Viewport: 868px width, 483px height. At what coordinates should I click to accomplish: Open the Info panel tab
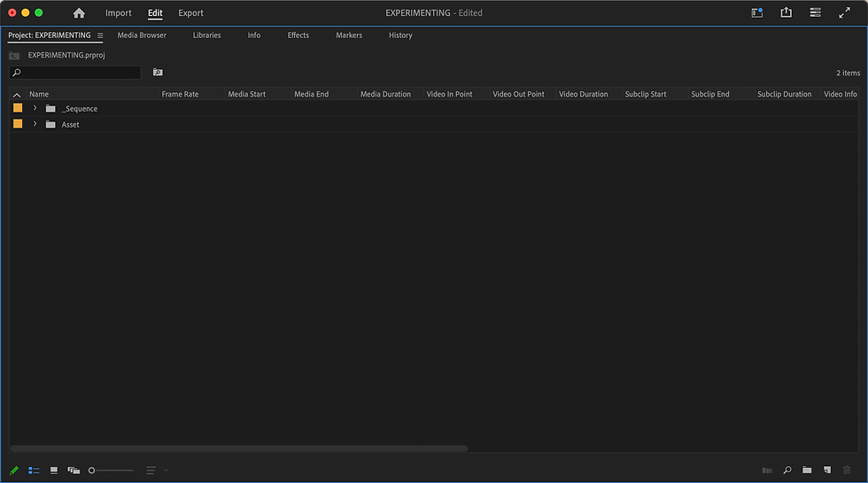tap(254, 35)
